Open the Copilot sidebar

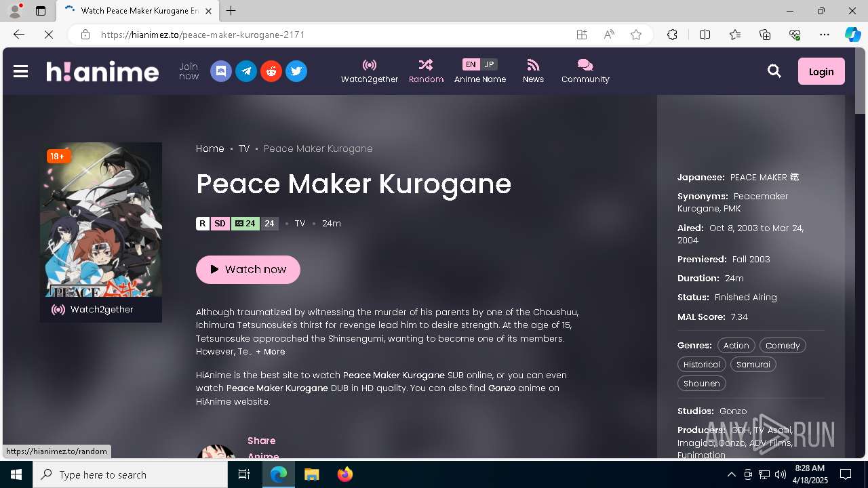(852, 35)
